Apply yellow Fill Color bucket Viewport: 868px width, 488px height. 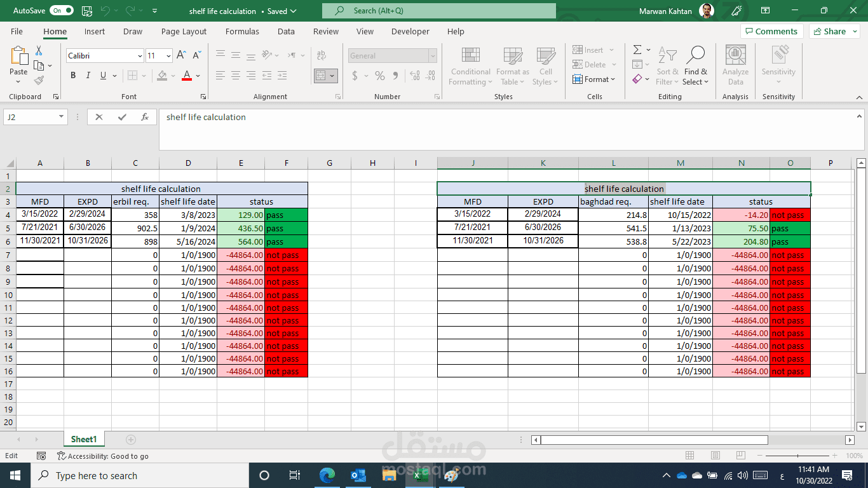click(163, 76)
